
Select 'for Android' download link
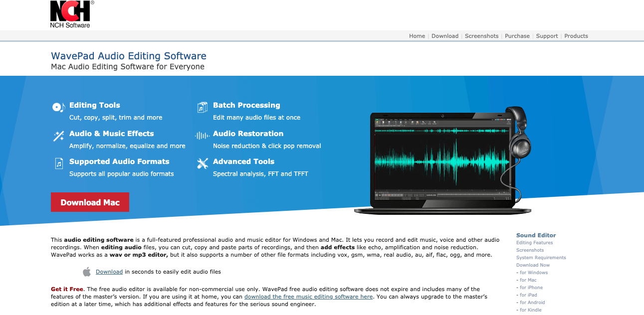click(532, 303)
